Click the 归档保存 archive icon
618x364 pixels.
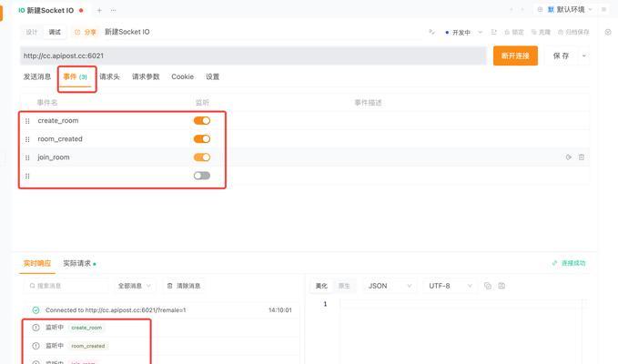tap(561, 32)
